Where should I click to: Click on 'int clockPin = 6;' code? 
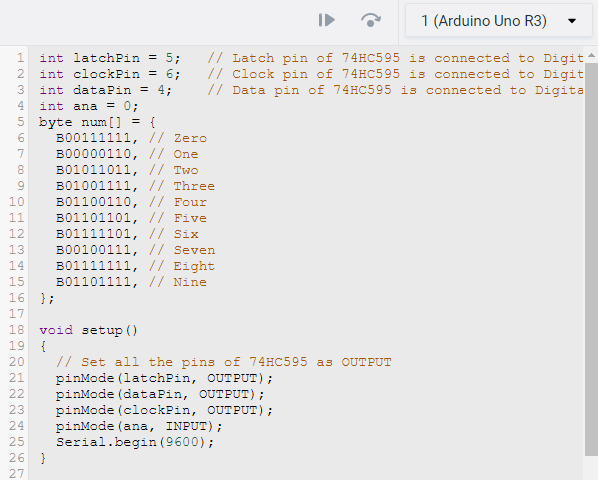[x=110, y=74]
